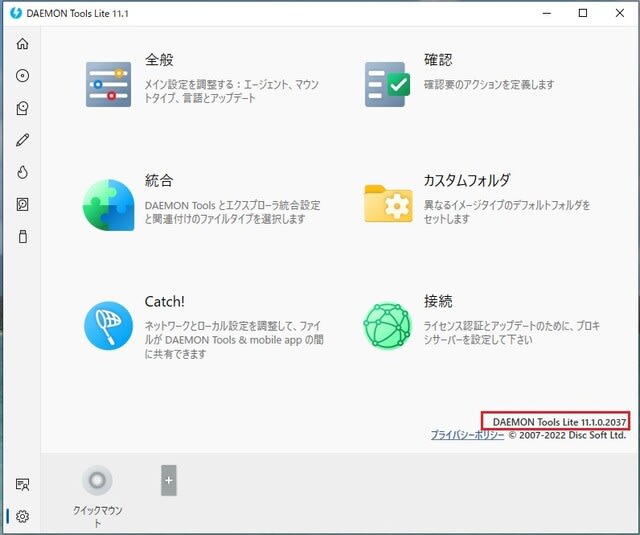Click the DAEMON Tools Lite title bar logo
The height and width of the screenshot is (535, 640).
(x=16, y=13)
